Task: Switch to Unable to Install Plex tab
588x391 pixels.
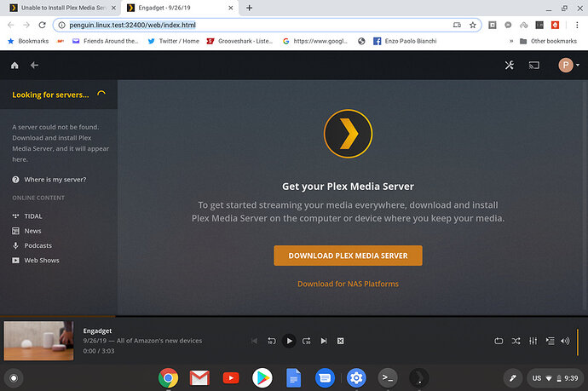Action: [63, 8]
